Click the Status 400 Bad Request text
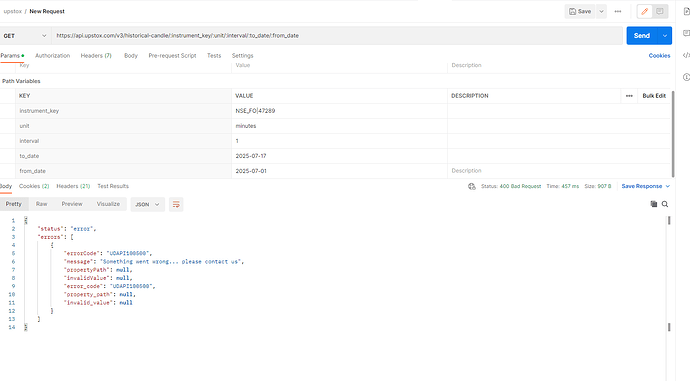Viewport: 690px width, 381px height. [511, 186]
